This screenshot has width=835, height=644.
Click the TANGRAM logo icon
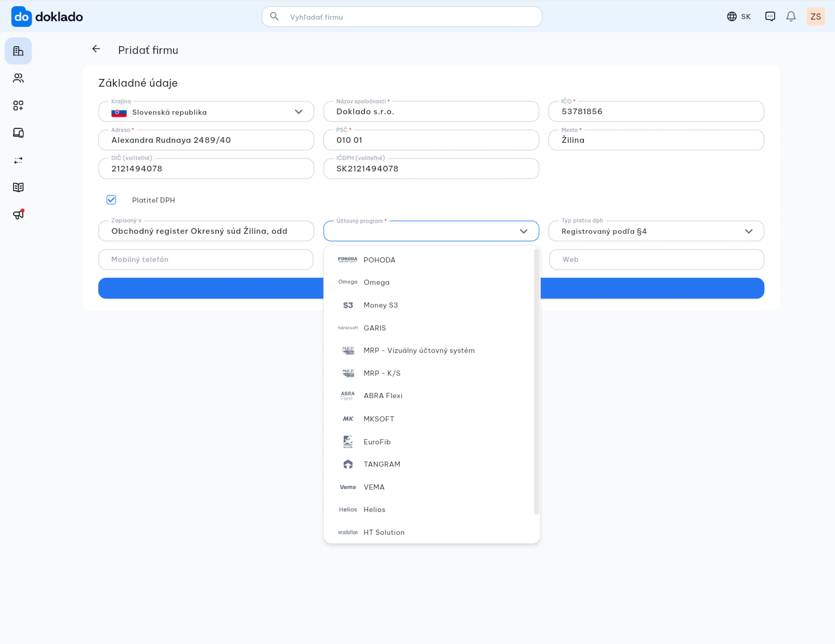(348, 464)
